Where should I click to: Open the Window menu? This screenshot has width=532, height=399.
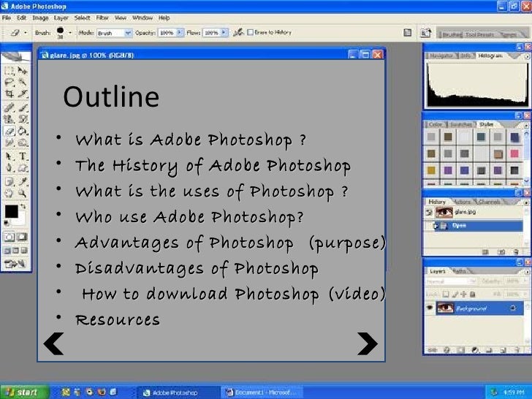tap(142, 18)
